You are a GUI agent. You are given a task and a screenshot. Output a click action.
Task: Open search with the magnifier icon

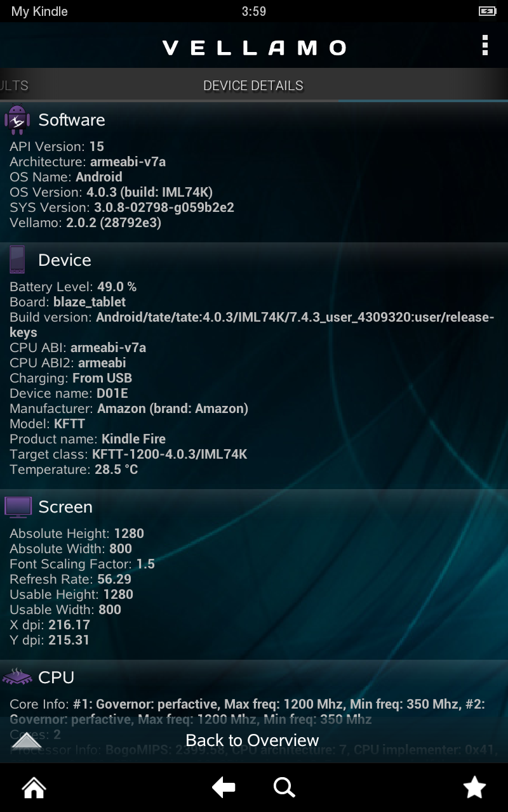point(284,787)
